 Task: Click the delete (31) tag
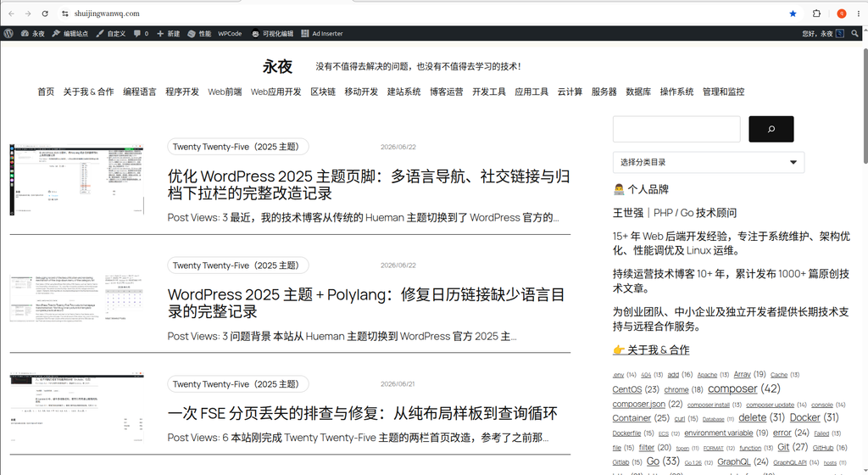(x=761, y=417)
